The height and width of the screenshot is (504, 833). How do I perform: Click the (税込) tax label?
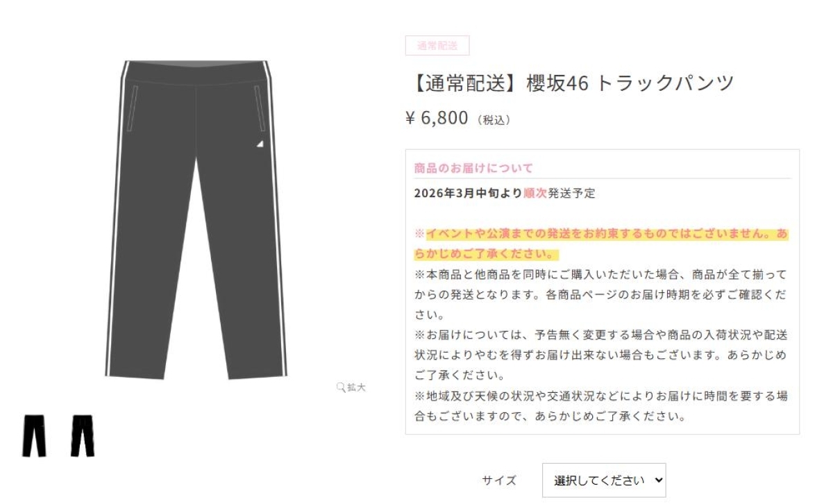tap(494, 120)
